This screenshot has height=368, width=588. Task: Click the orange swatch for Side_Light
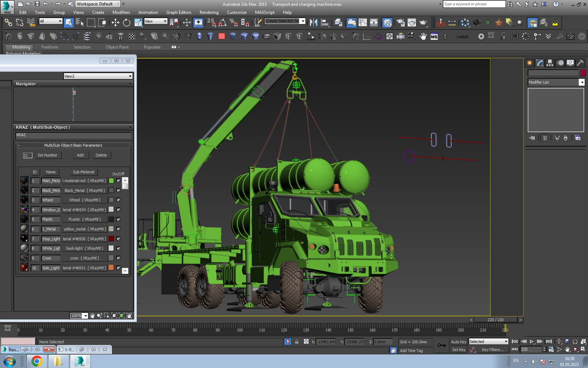click(x=111, y=268)
